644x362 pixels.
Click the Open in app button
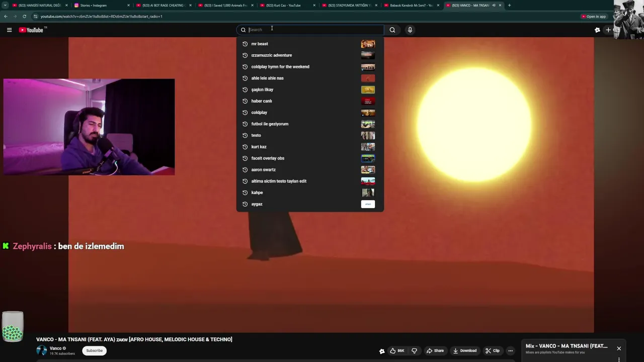point(594,16)
